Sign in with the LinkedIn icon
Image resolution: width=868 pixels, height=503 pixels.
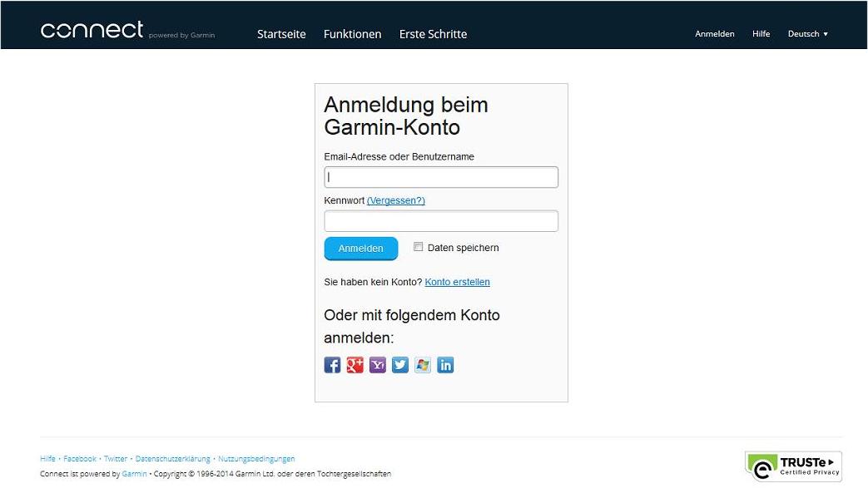point(445,365)
